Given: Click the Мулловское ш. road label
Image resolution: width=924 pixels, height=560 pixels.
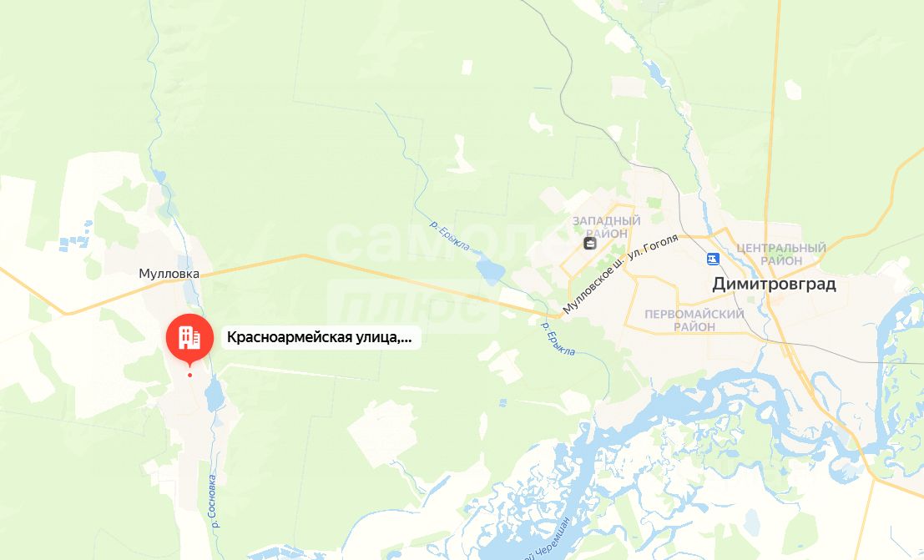Looking at the screenshot, I should click(x=593, y=288).
